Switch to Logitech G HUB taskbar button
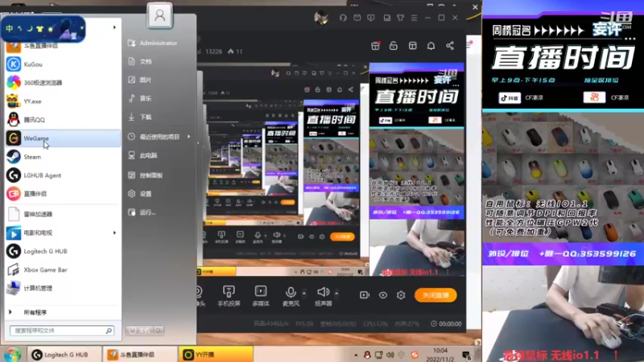The image size is (644, 362). pos(64,355)
